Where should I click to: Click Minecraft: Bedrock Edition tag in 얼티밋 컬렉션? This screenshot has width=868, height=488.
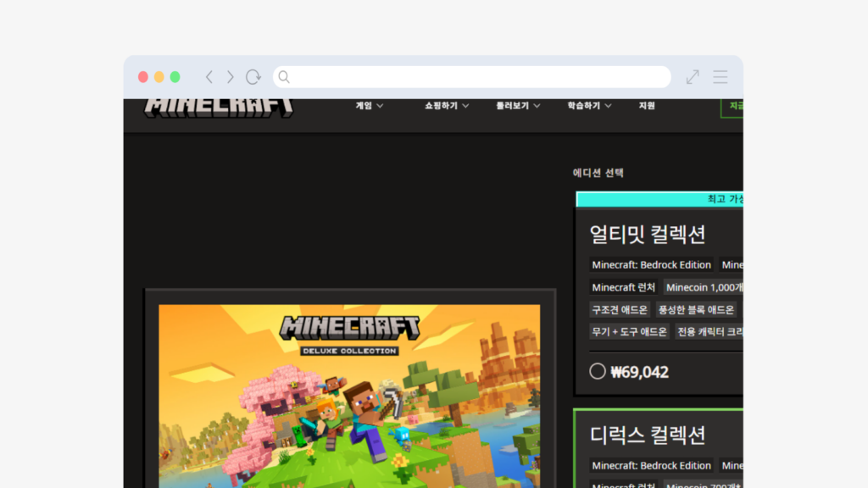pos(651,265)
